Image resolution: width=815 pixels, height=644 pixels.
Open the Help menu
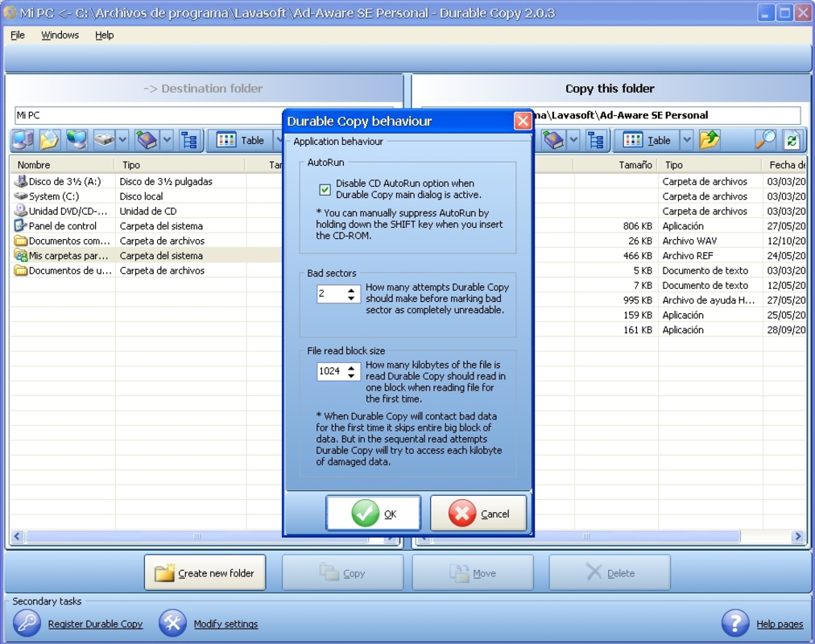(x=104, y=35)
